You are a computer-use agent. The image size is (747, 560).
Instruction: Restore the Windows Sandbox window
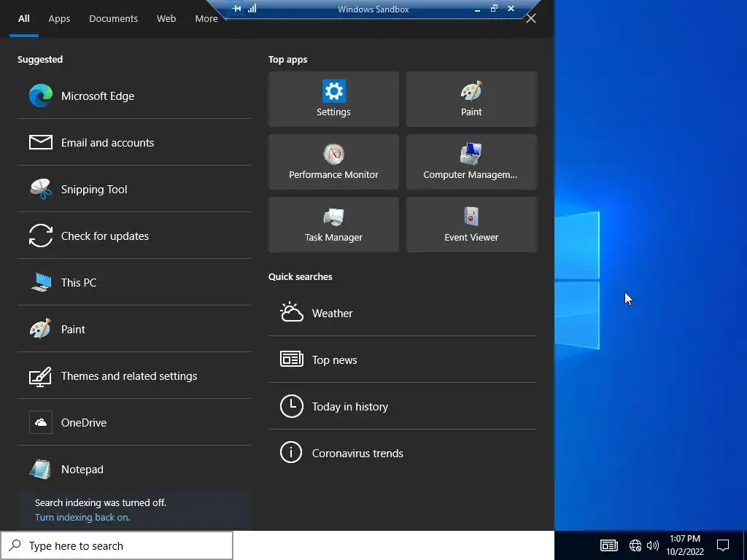click(x=494, y=8)
